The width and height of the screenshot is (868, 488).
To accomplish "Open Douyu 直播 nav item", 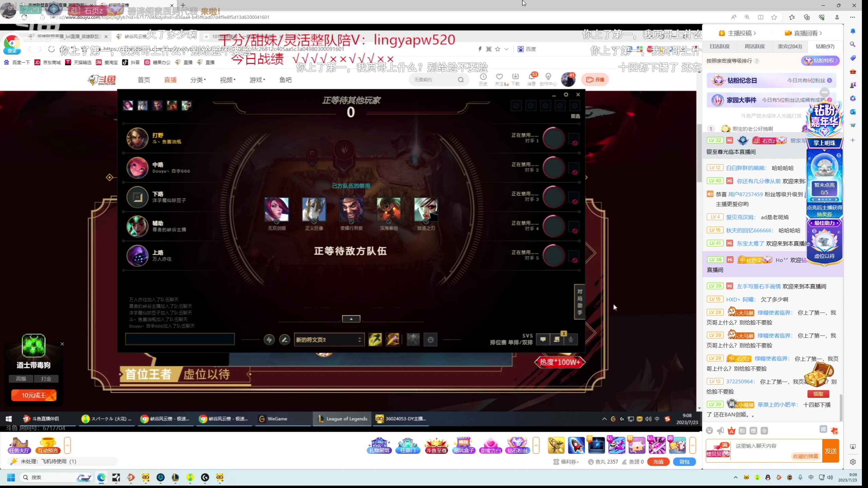I will click(x=170, y=80).
